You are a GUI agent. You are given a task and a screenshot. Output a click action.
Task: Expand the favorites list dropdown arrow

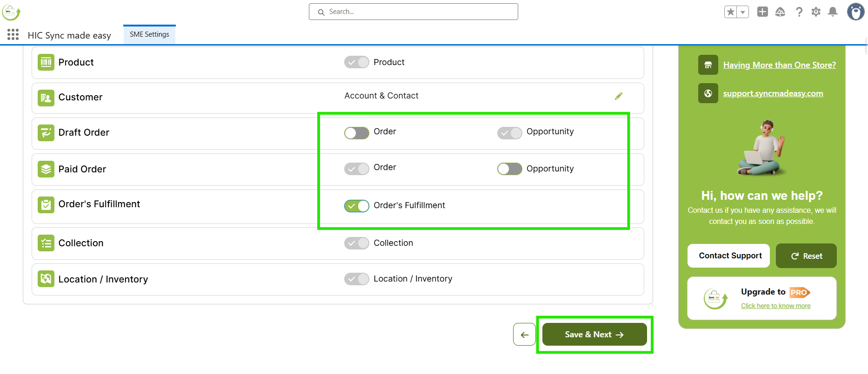(743, 12)
